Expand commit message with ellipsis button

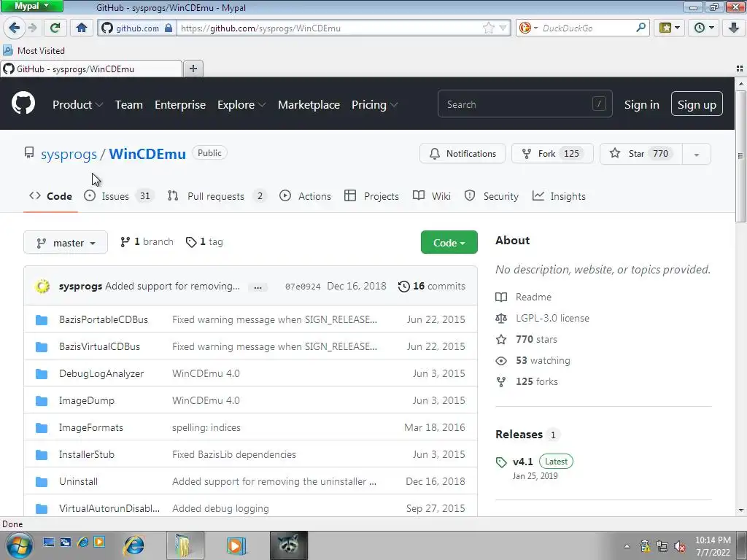(x=258, y=287)
